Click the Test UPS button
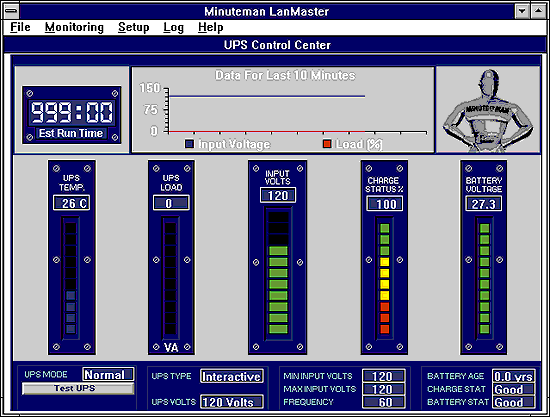The height and width of the screenshot is (417, 550). [78, 389]
